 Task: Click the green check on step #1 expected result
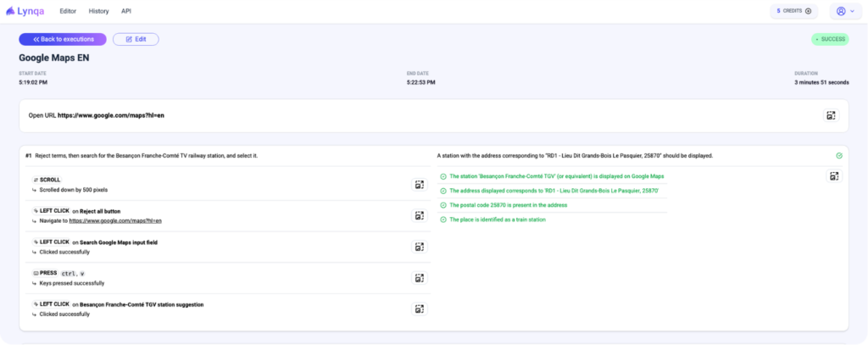tap(838, 156)
